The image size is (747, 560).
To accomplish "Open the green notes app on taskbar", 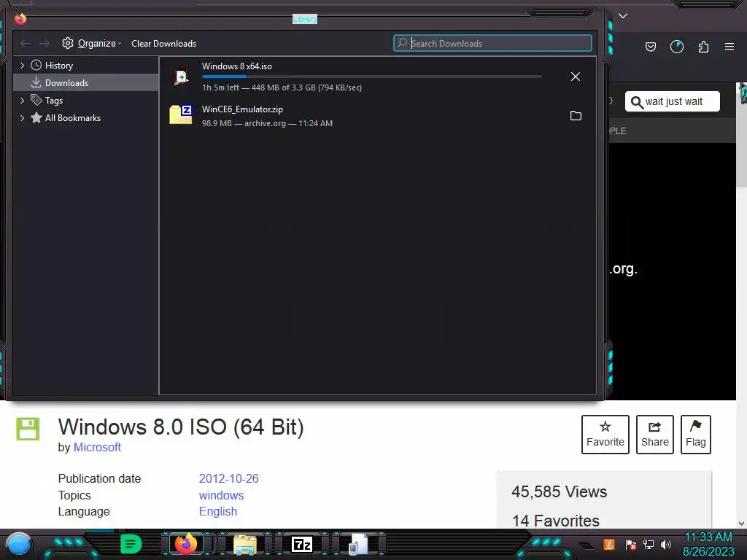I will click(131, 544).
